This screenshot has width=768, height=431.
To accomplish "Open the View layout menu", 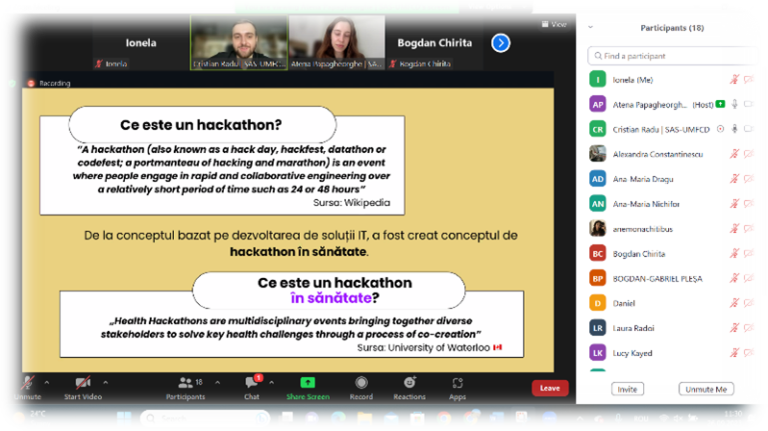I will click(x=554, y=24).
